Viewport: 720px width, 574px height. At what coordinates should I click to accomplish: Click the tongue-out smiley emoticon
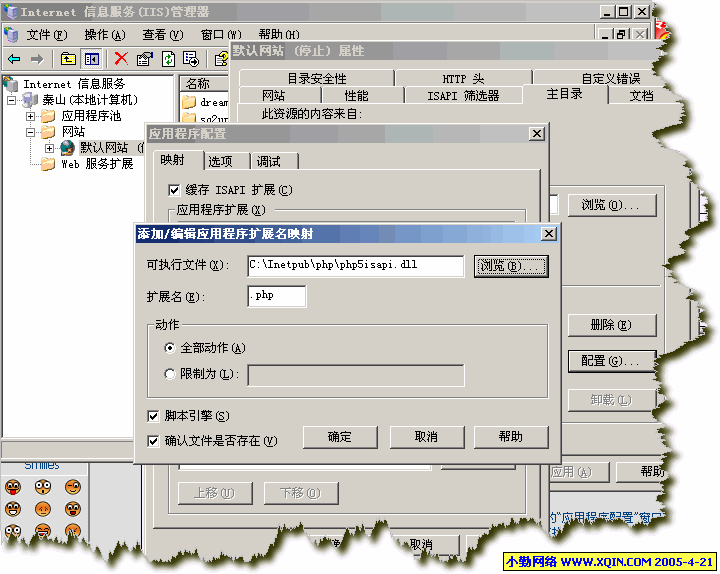pyautogui.click(x=13, y=487)
